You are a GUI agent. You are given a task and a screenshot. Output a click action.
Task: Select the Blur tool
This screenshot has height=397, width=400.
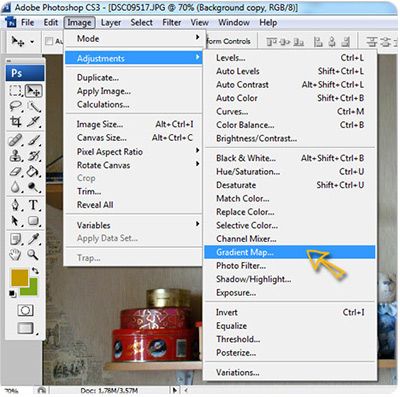[15, 187]
